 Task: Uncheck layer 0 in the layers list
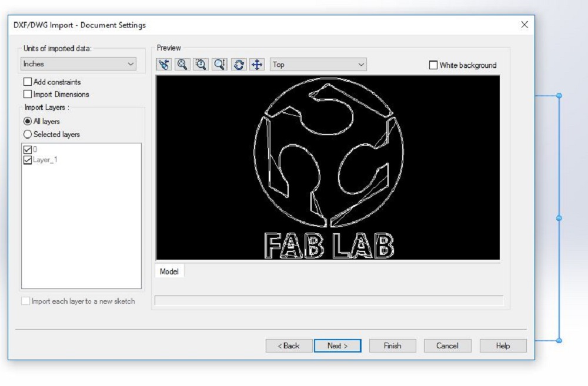(x=28, y=150)
